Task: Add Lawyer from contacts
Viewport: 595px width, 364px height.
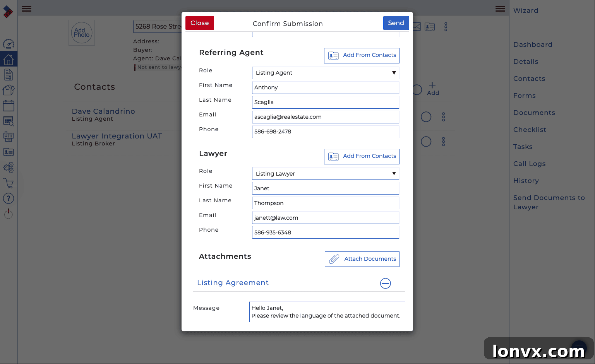Action: pos(362,156)
